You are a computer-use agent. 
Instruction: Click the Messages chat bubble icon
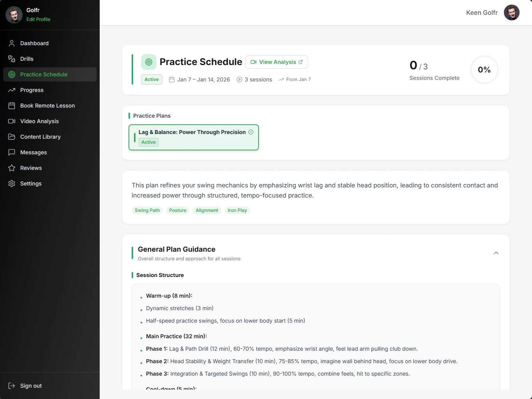pyautogui.click(x=12, y=152)
